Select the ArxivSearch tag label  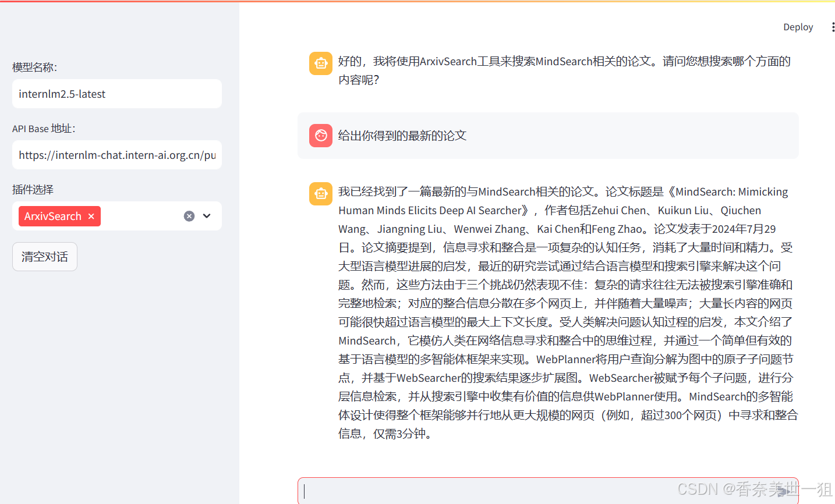(x=53, y=216)
